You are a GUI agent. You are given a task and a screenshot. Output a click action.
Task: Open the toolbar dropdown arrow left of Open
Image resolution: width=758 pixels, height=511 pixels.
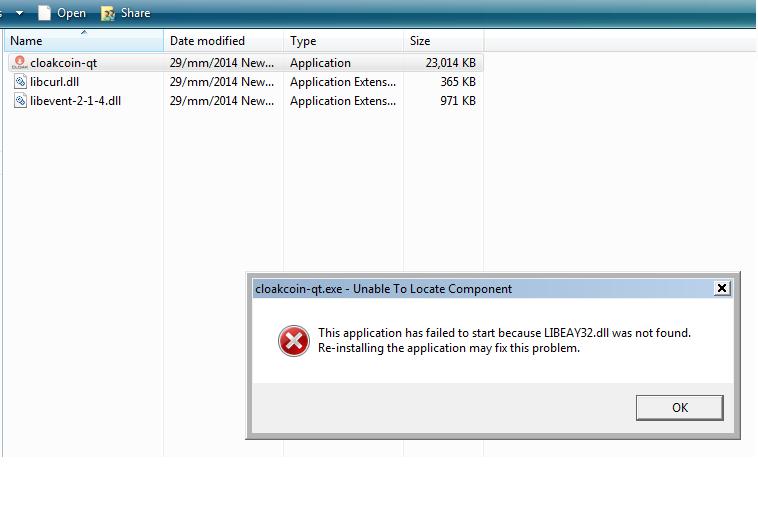tap(19, 13)
